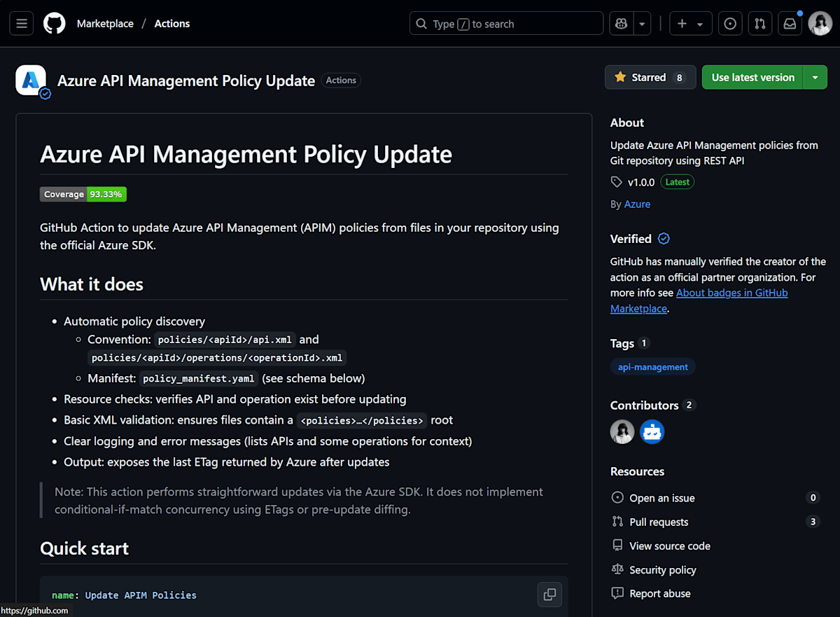
Task: Click the Verified checkmark icon
Action: [664, 239]
